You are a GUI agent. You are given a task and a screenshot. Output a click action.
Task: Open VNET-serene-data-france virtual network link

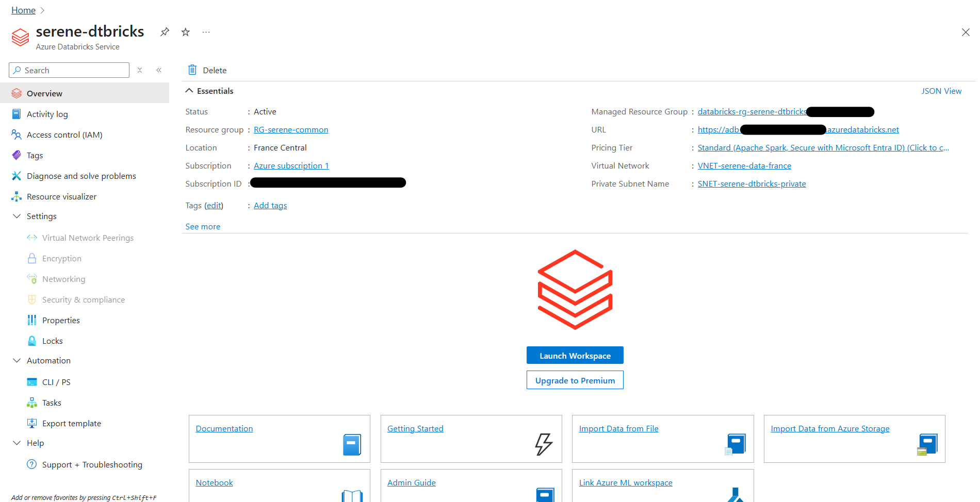click(x=744, y=165)
